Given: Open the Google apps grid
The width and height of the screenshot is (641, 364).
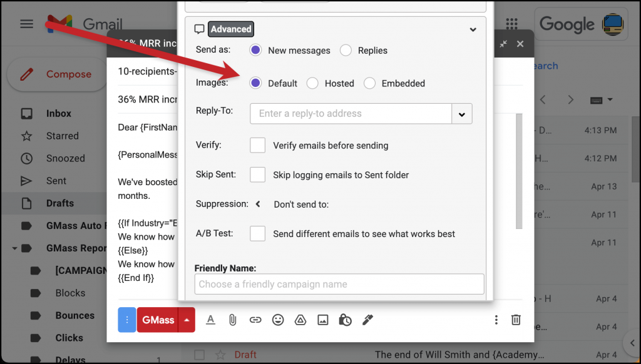Looking at the screenshot, I should (512, 23).
